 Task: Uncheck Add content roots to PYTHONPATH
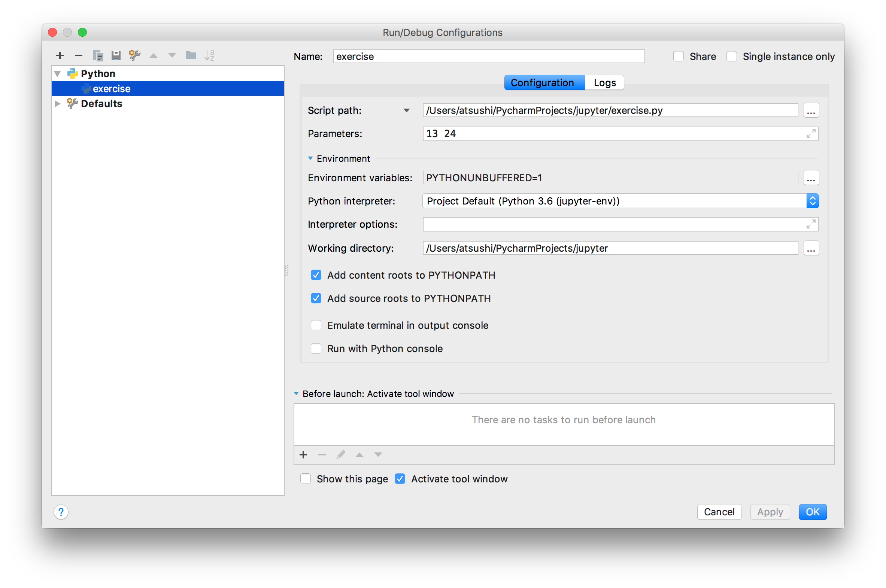(x=316, y=275)
